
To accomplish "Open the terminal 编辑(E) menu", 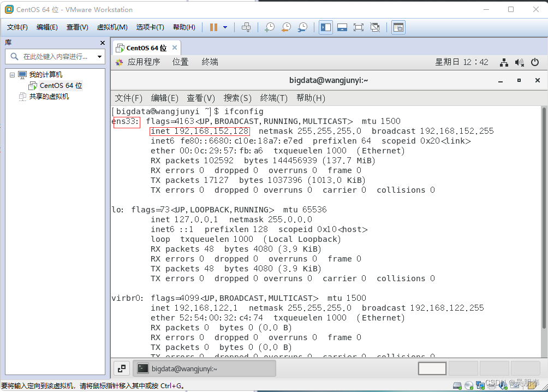I will tap(165, 98).
